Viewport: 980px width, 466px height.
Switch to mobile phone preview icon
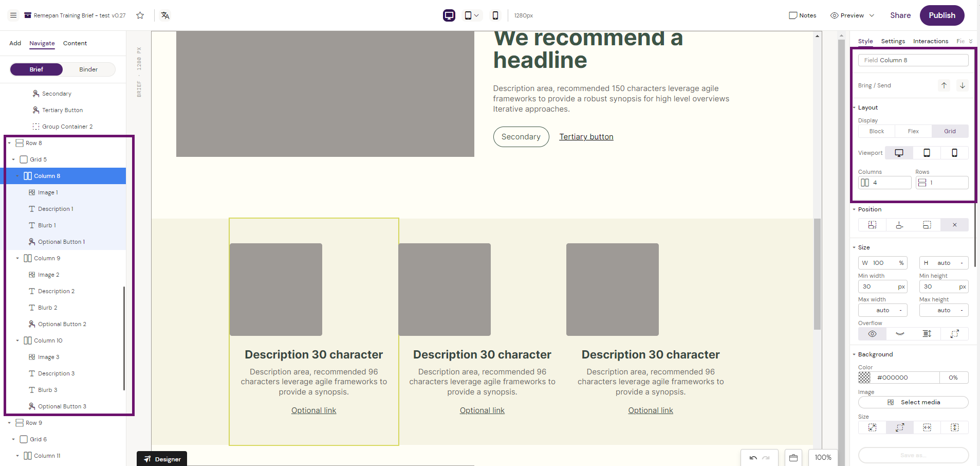click(x=495, y=15)
